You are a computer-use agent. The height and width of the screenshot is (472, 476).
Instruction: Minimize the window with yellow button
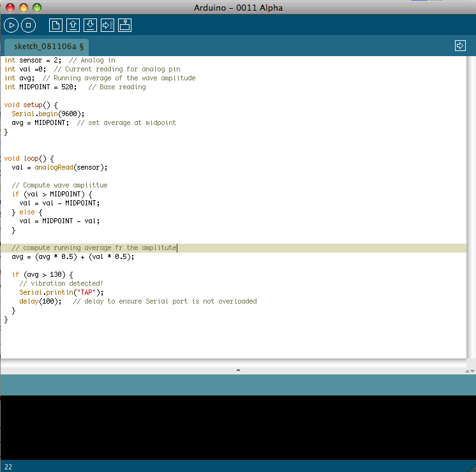tap(24, 8)
